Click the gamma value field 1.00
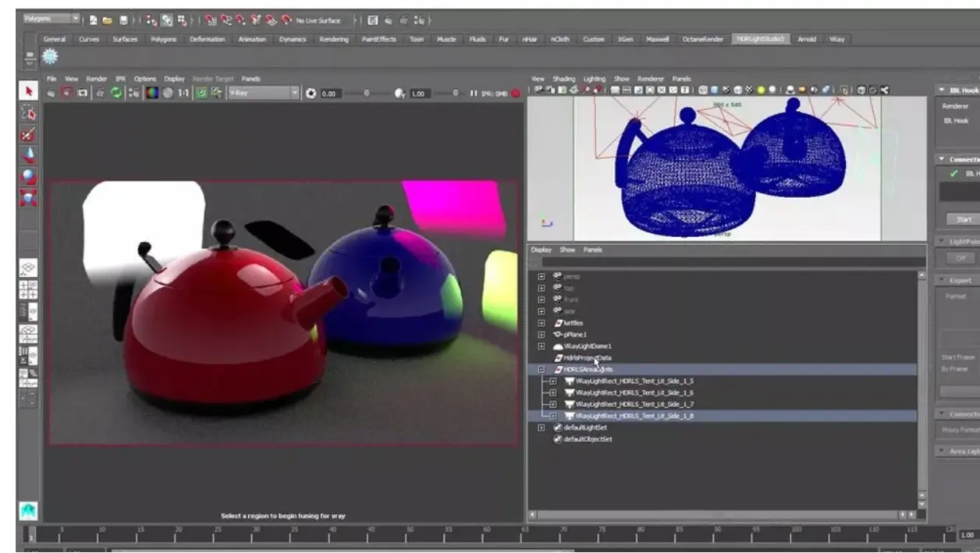The height and width of the screenshot is (553, 980). pyautogui.click(x=420, y=94)
